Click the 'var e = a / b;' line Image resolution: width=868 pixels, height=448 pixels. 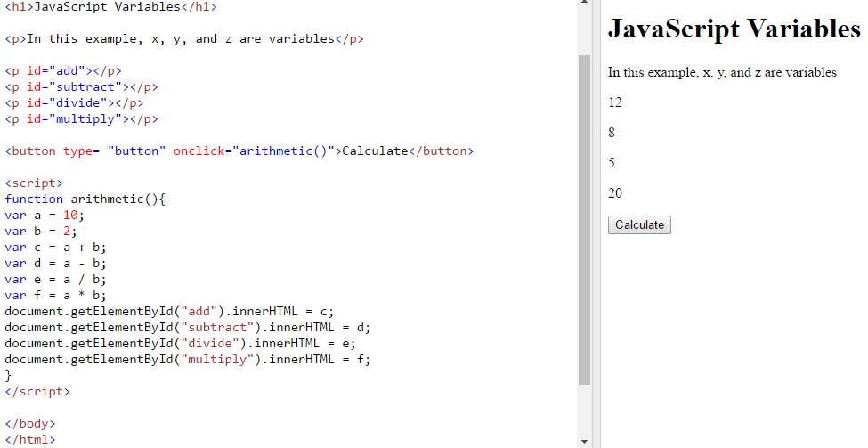click(55, 280)
